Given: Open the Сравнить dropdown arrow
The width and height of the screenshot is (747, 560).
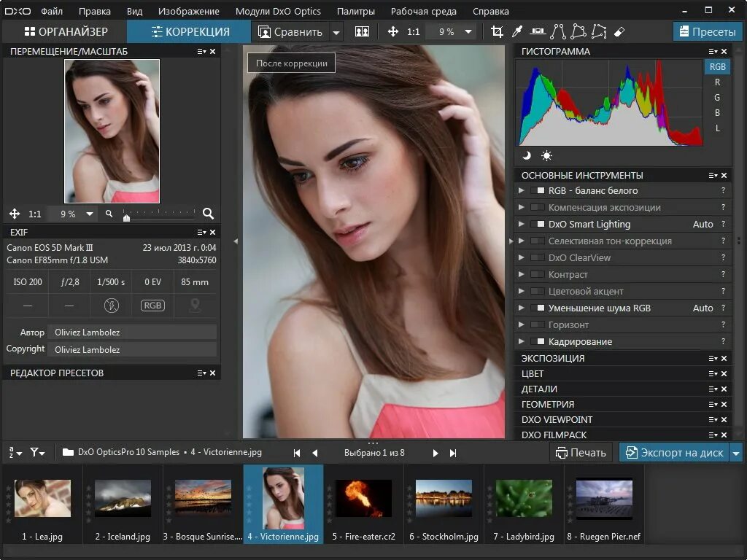Looking at the screenshot, I should tap(336, 32).
